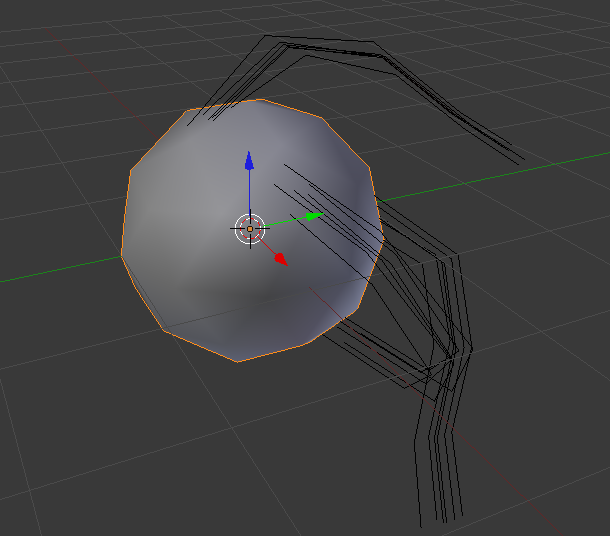Click the white circle at manipulator center
The width and height of the screenshot is (610, 536).
(250, 229)
